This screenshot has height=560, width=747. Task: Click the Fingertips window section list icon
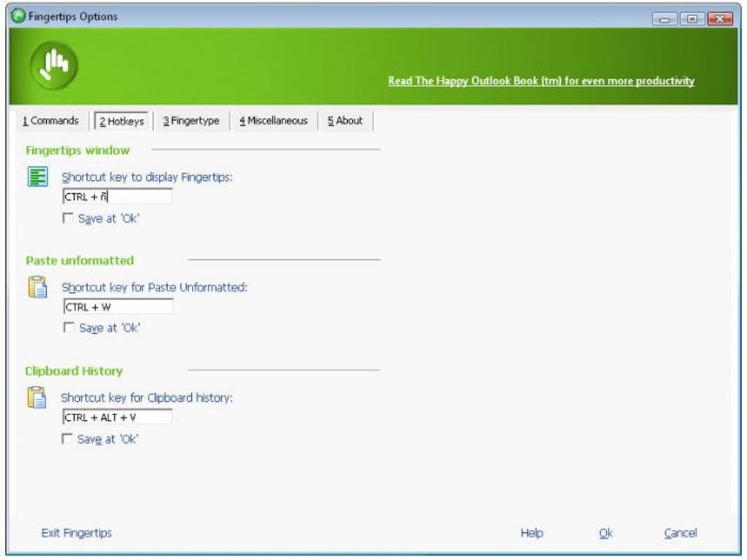(x=37, y=176)
